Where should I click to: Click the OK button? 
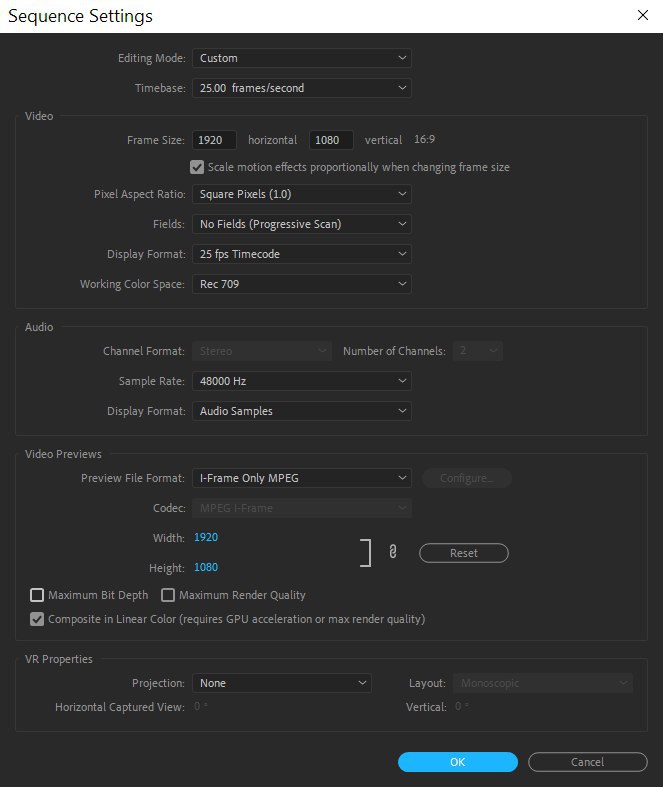point(458,762)
